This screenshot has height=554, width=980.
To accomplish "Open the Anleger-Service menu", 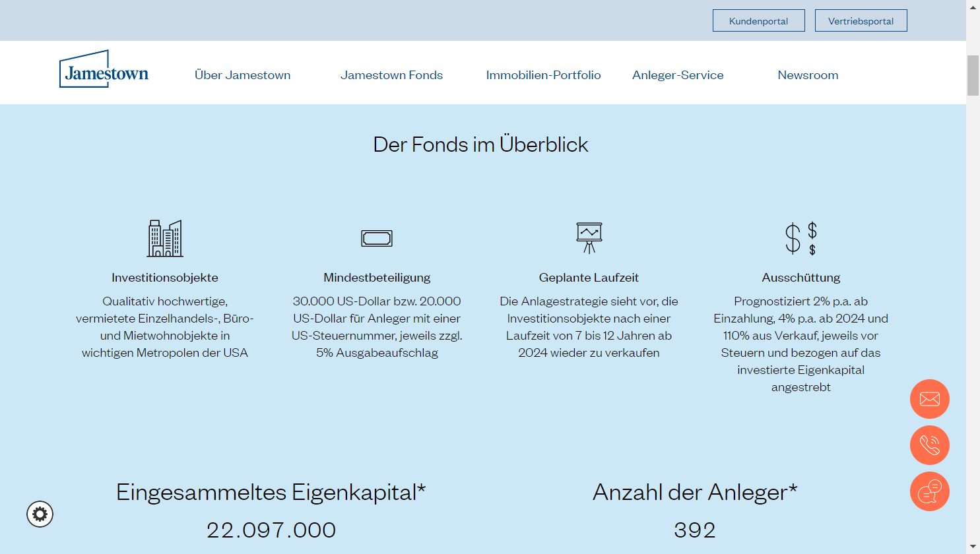I will (x=678, y=75).
